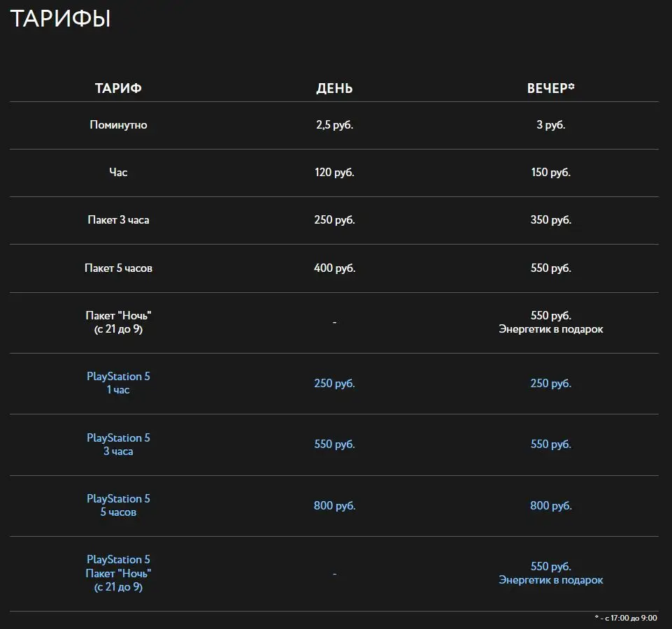Select the 350 руб. evening price
The image size is (672, 629).
click(x=550, y=220)
